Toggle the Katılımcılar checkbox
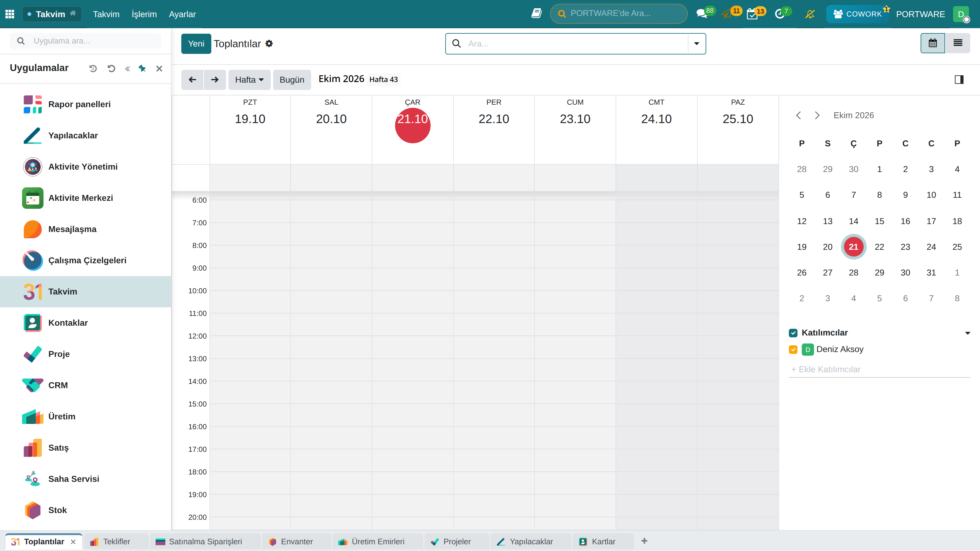This screenshot has height=551, width=980. (x=793, y=333)
